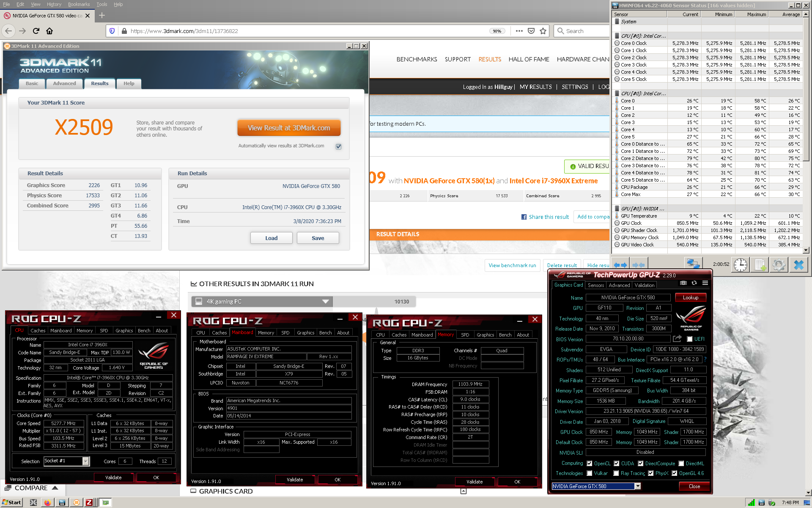Bookmark this page star icon
This screenshot has height=508, width=812.
pos(543,31)
